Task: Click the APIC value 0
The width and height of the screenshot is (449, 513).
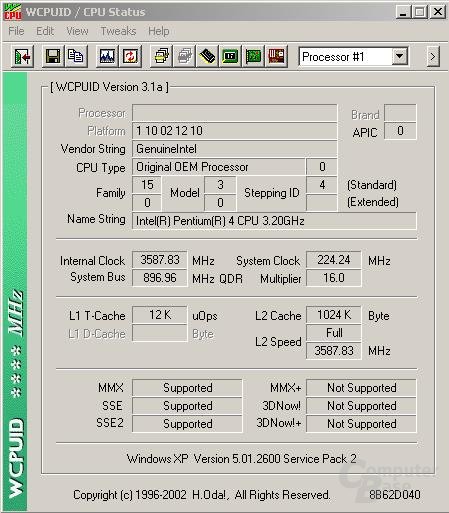Action: click(x=400, y=131)
